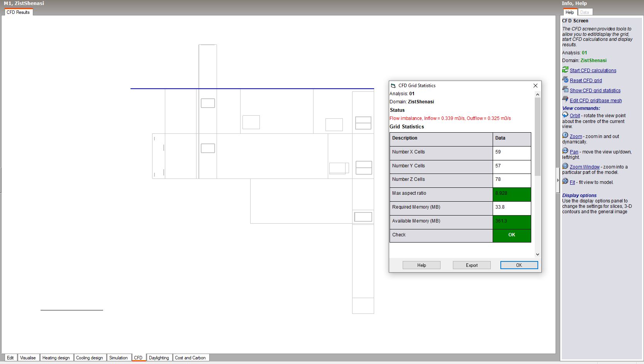Switch to the Heating design tab
This screenshot has height=364, width=644.
[x=56, y=358]
